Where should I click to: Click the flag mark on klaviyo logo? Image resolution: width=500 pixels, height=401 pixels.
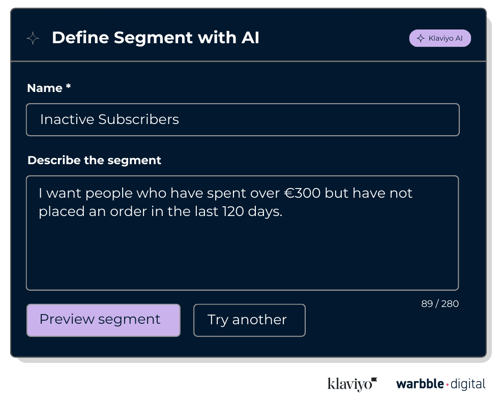374,379
